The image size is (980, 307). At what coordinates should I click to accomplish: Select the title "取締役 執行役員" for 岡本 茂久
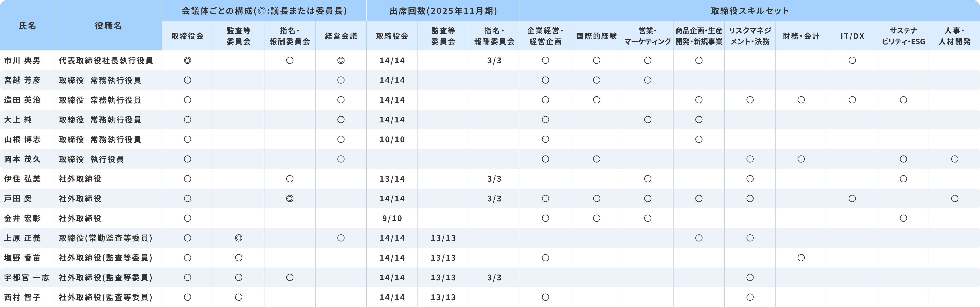pyautogui.click(x=91, y=159)
